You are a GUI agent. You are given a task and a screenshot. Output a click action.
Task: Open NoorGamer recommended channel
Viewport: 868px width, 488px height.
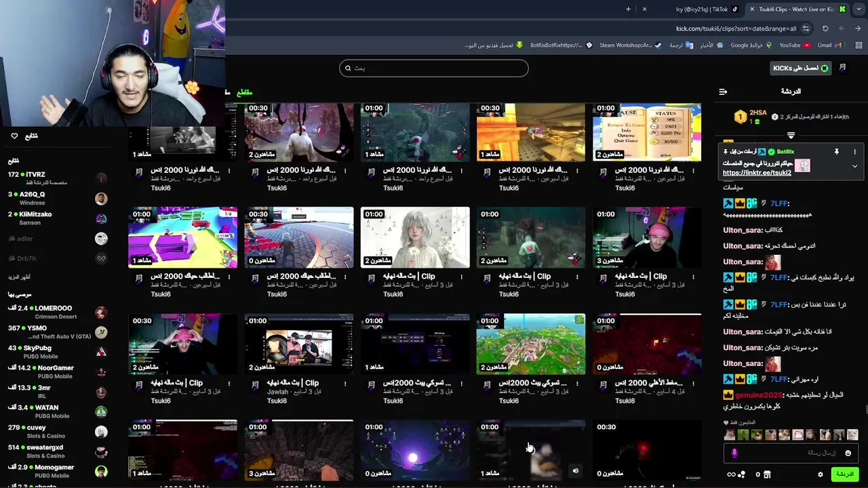tap(58, 371)
